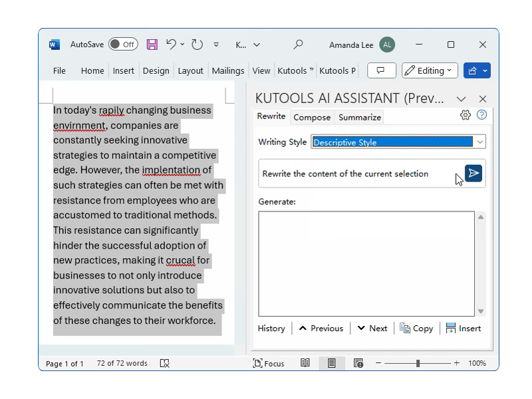Click the zoom slider handle
Viewport: 532px width, 399px height.
[x=418, y=363]
